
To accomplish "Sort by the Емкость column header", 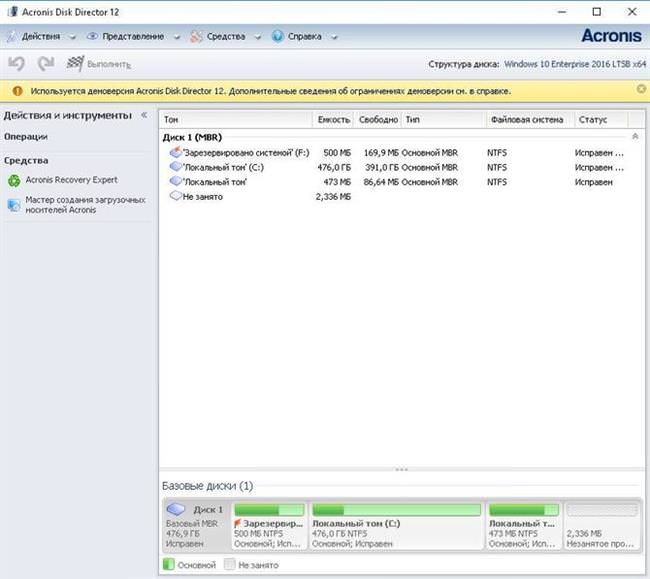I will (x=333, y=120).
